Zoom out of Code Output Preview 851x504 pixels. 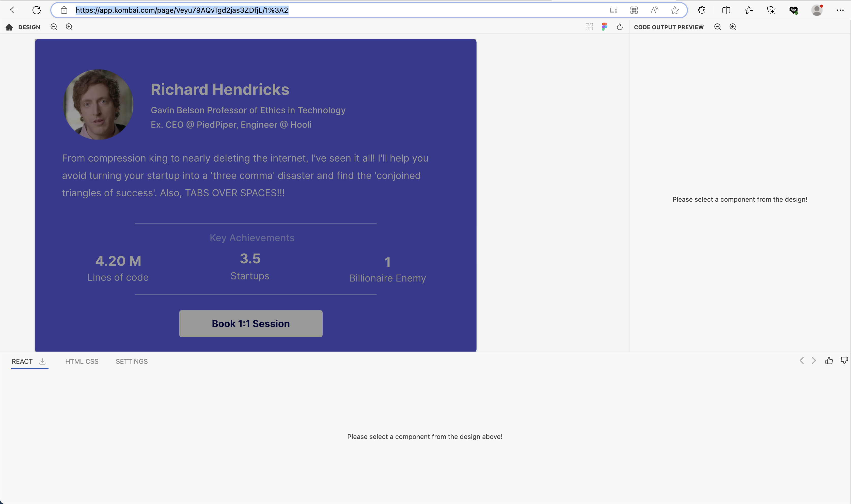click(x=718, y=27)
